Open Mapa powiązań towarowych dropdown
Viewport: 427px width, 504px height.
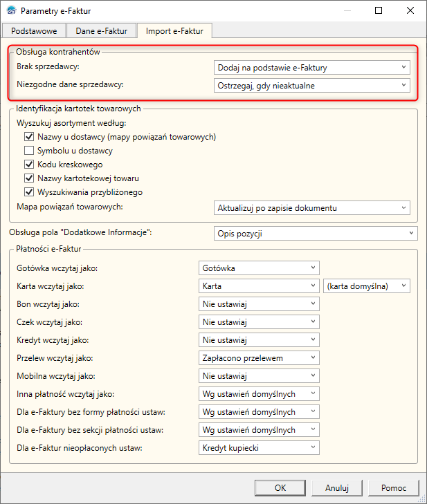pos(312,207)
